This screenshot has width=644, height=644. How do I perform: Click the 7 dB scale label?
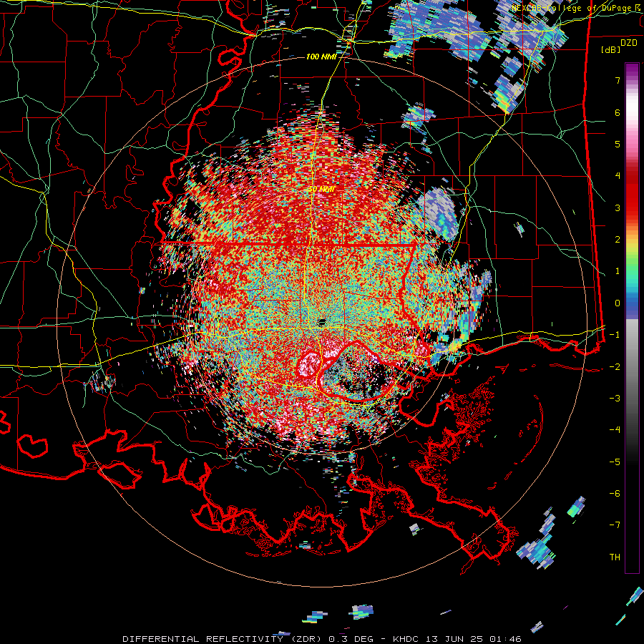(x=618, y=80)
